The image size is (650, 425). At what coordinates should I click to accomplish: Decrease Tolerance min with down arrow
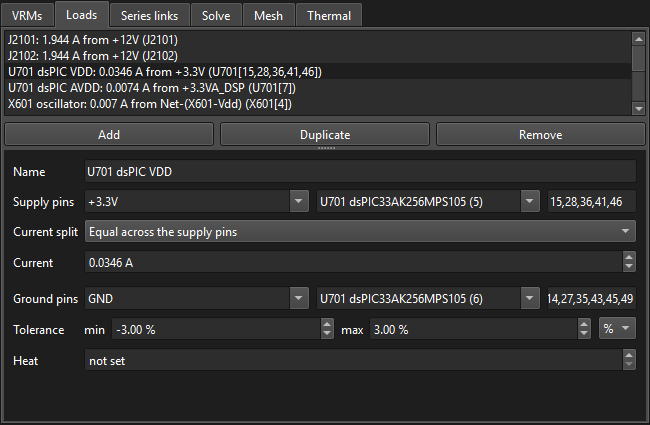pyautogui.click(x=327, y=335)
